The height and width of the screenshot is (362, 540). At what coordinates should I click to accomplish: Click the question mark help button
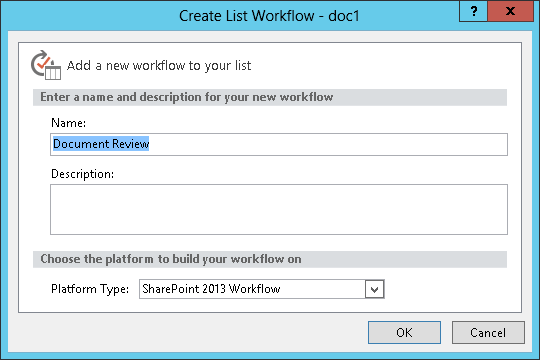click(x=473, y=11)
